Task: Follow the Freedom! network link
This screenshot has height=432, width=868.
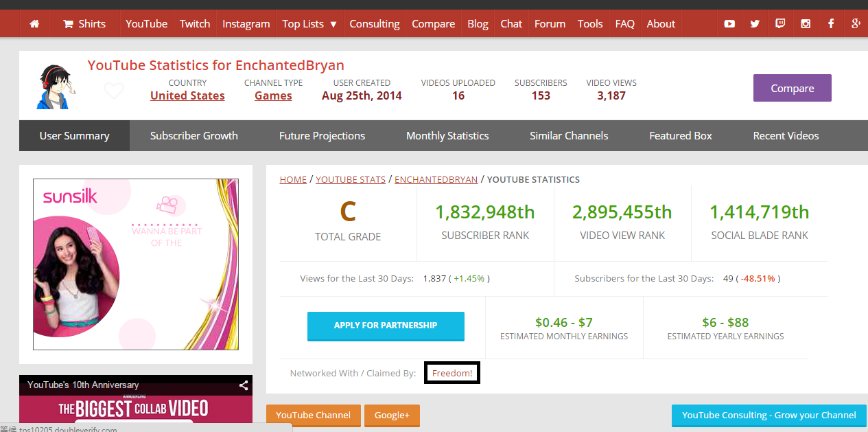Action: point(452,373)
